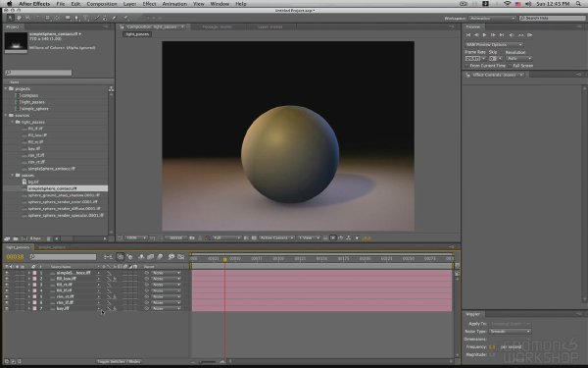This screenshot has height=368, width=588.
Task: Enable the From Current Time checkbox
Action: click(x=467, y=66)
